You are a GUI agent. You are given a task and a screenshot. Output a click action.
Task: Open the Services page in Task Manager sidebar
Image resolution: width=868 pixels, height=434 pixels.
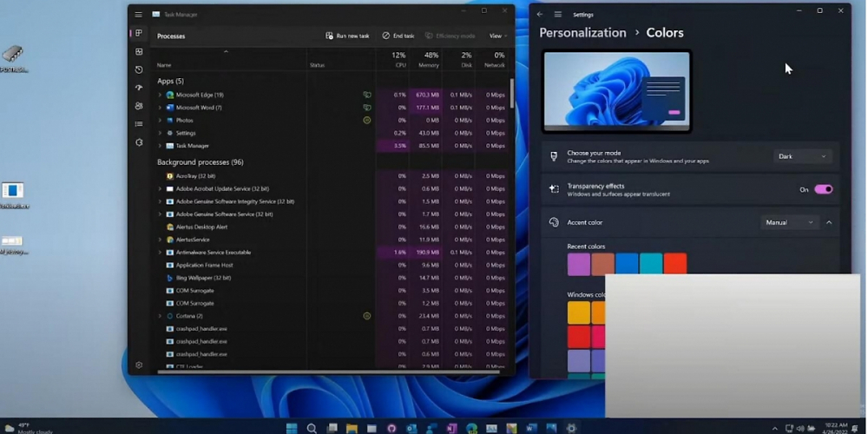139,142
